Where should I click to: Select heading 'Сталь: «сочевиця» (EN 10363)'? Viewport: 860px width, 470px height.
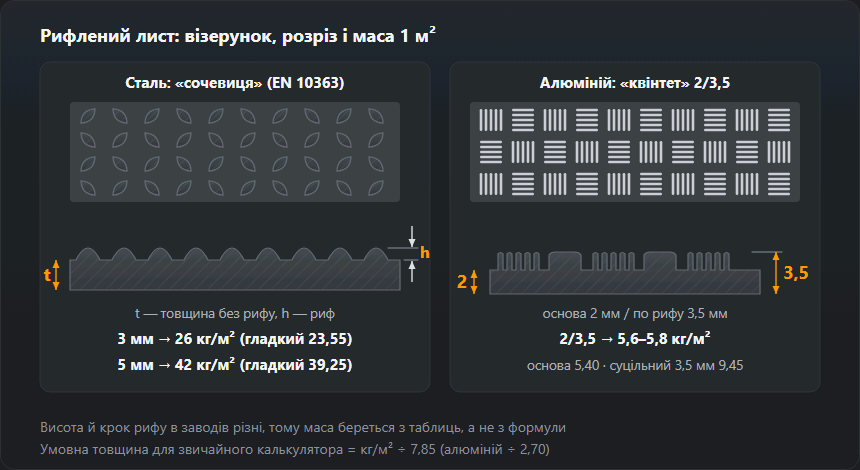point(235,83)
